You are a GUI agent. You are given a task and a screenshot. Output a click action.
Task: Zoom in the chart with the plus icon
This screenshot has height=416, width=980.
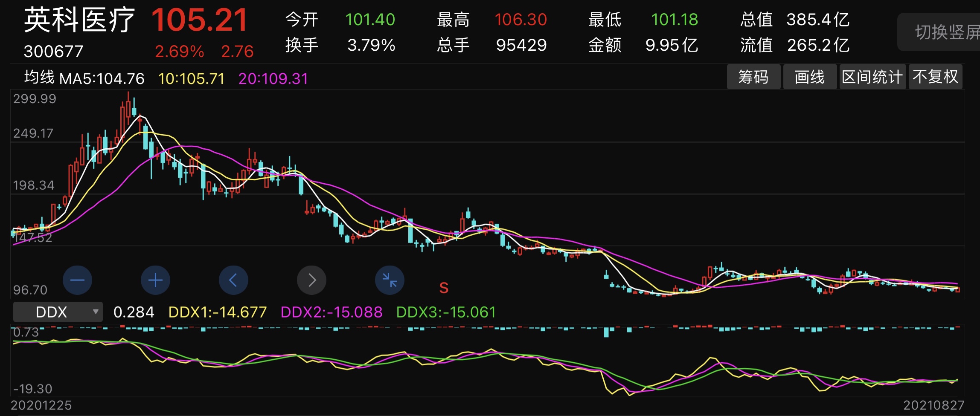pos(155,280)
